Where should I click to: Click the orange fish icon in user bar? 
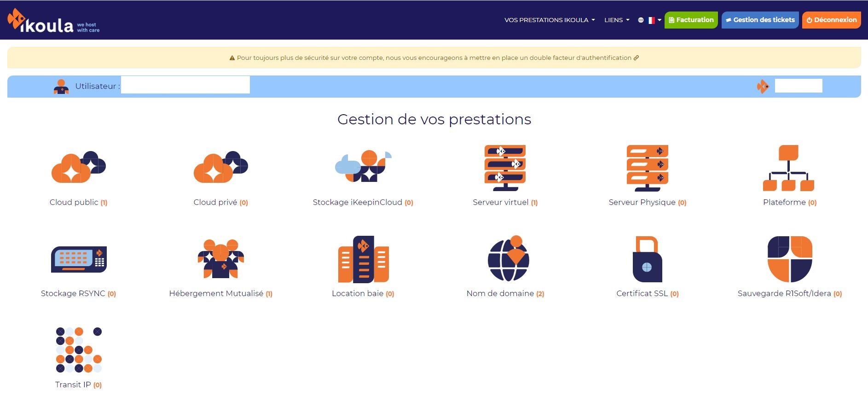[x=763, y=86]
